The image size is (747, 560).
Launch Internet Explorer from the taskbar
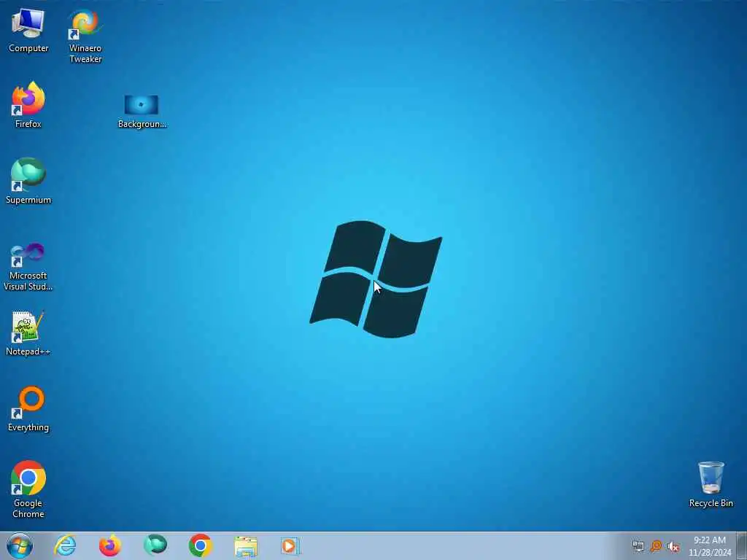pos(65,545)
